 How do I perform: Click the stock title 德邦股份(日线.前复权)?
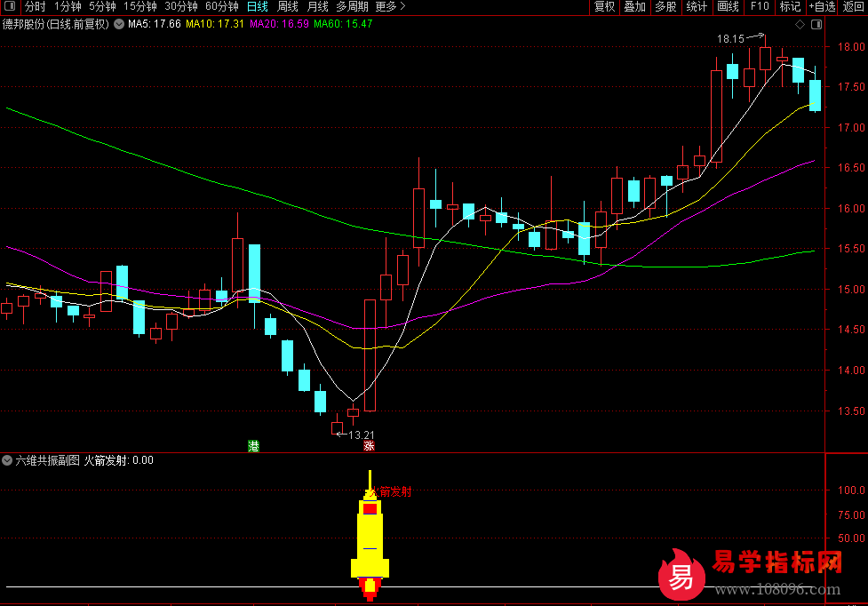click(x=56, y=24)
